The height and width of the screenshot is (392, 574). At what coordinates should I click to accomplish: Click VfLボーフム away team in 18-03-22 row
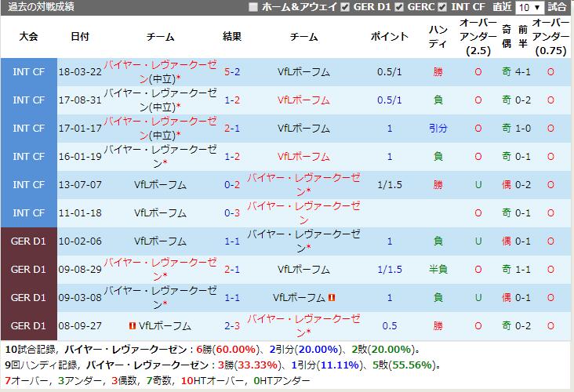tap(303, 72)
